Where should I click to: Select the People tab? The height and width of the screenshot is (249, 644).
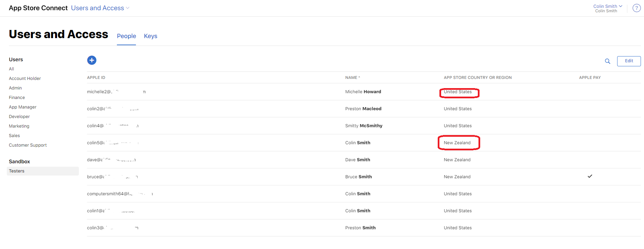click(x=126, y=36)
